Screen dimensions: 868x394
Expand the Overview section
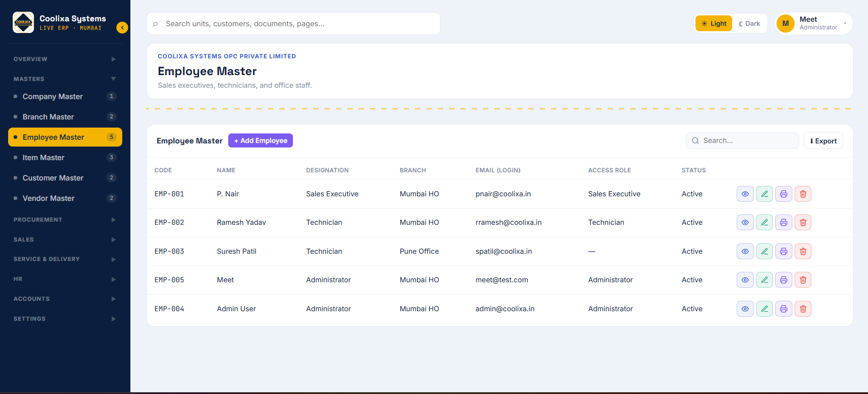point(65,59)
